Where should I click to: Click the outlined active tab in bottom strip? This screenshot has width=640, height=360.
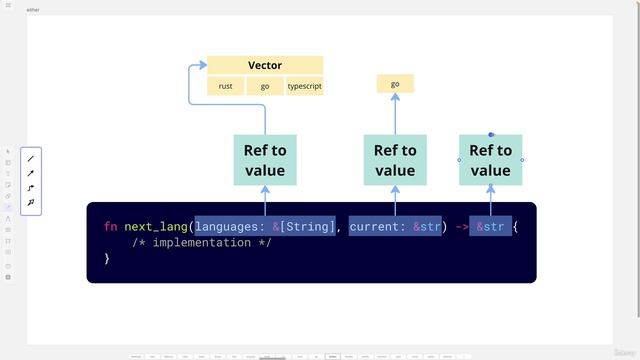click(x=332, y=357)
